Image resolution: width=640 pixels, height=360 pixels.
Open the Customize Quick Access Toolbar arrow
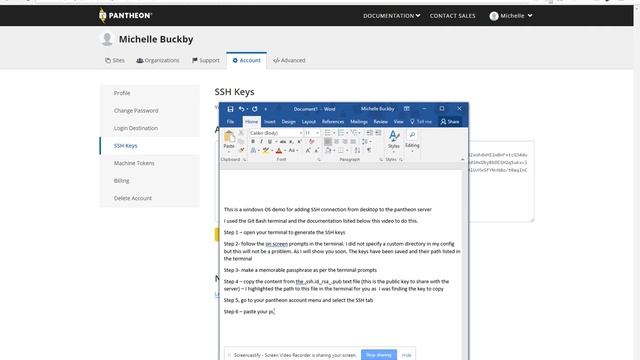266,109
